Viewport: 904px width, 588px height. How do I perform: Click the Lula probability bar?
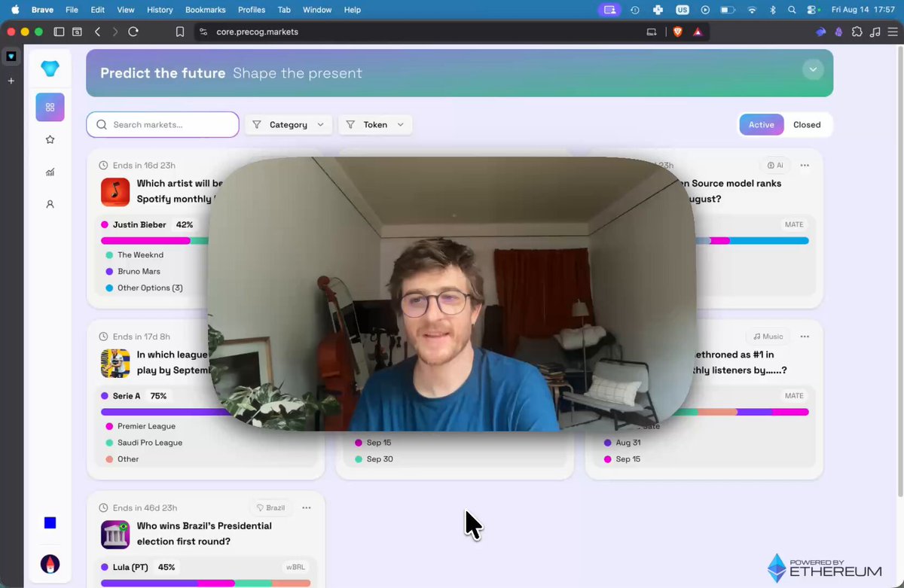tap(149, 583)
